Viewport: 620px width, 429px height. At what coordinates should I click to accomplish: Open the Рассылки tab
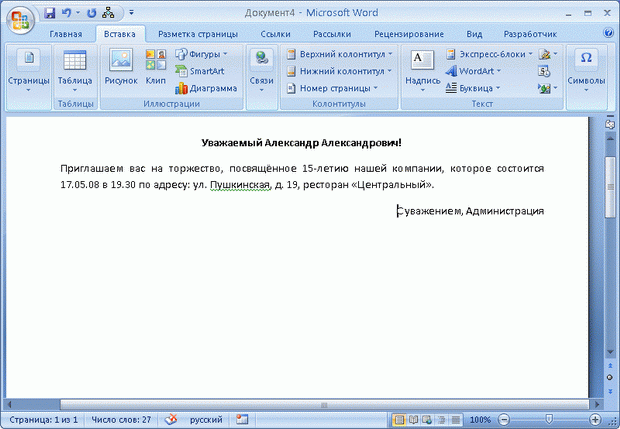tap(332, 34)
